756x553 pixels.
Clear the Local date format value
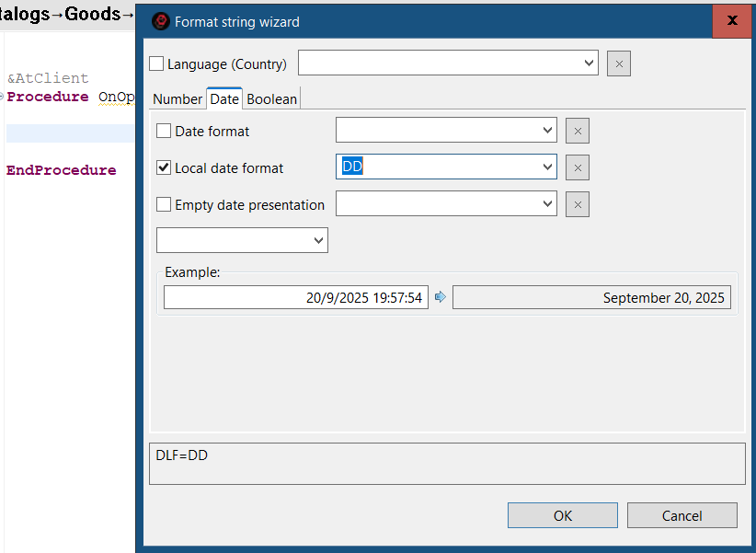click(x=578, y=167)
